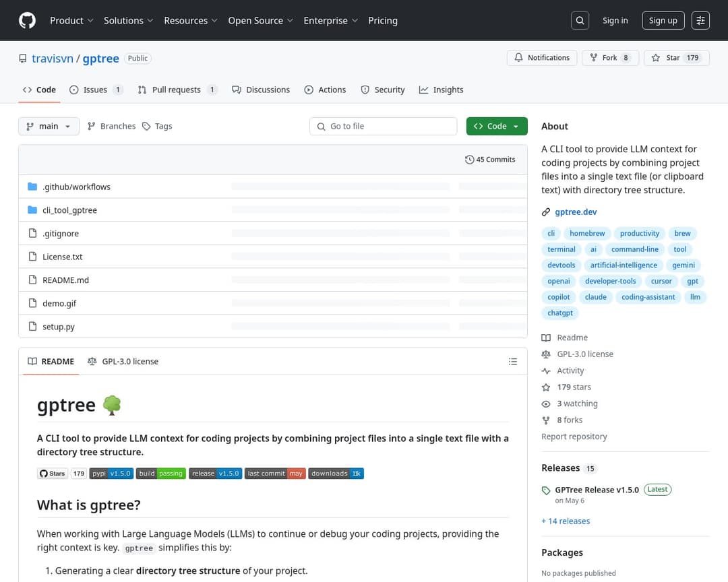Open the .gitignore file
The height and width of the screenshot is (582, 728).
click(61, 234)
